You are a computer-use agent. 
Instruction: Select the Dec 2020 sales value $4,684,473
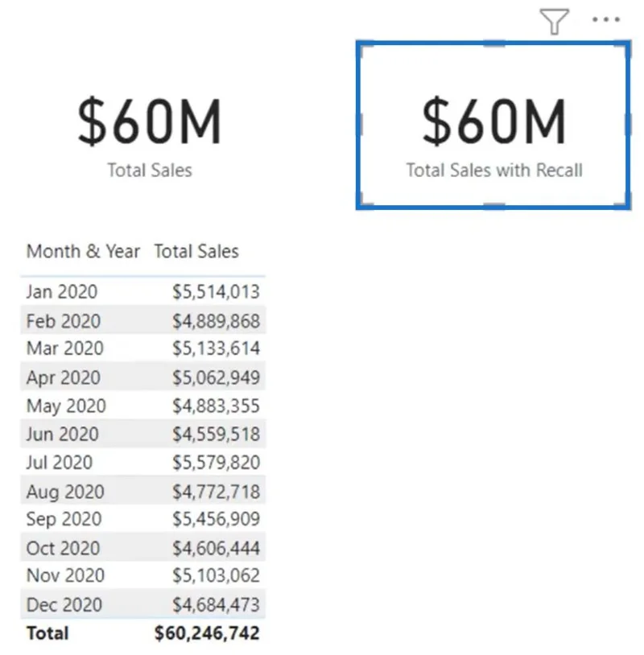tap(216, 604)
